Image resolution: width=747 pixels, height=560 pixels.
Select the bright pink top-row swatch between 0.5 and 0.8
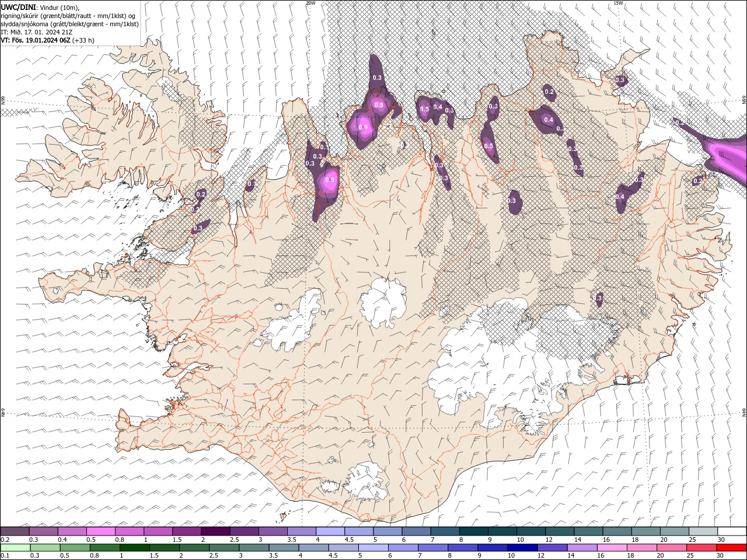pos(101,531)
